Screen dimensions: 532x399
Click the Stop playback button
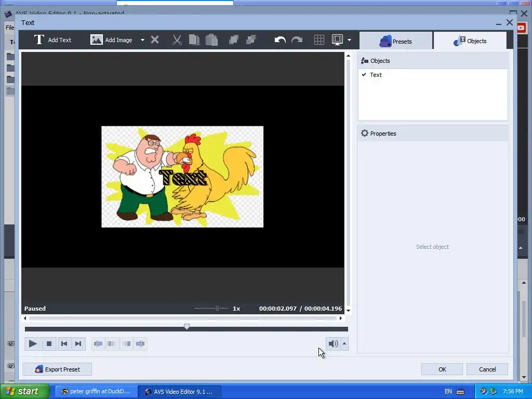(x=49, y=344)
